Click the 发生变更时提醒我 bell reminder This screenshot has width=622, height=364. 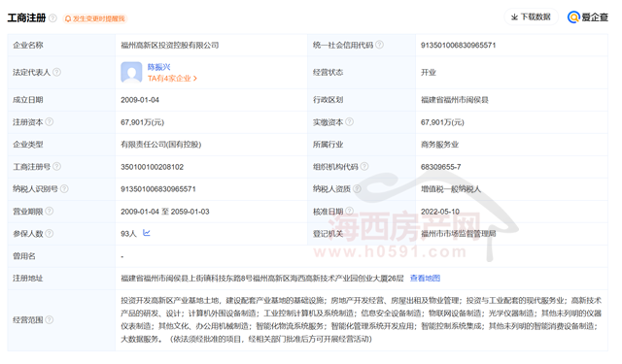coord(95,18)
